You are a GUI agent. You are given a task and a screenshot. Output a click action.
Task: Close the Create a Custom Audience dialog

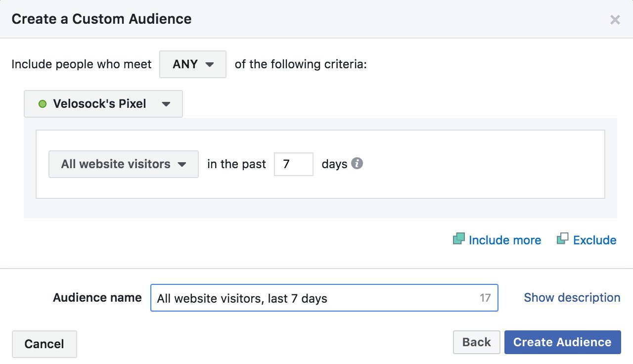tap(615, 20)
